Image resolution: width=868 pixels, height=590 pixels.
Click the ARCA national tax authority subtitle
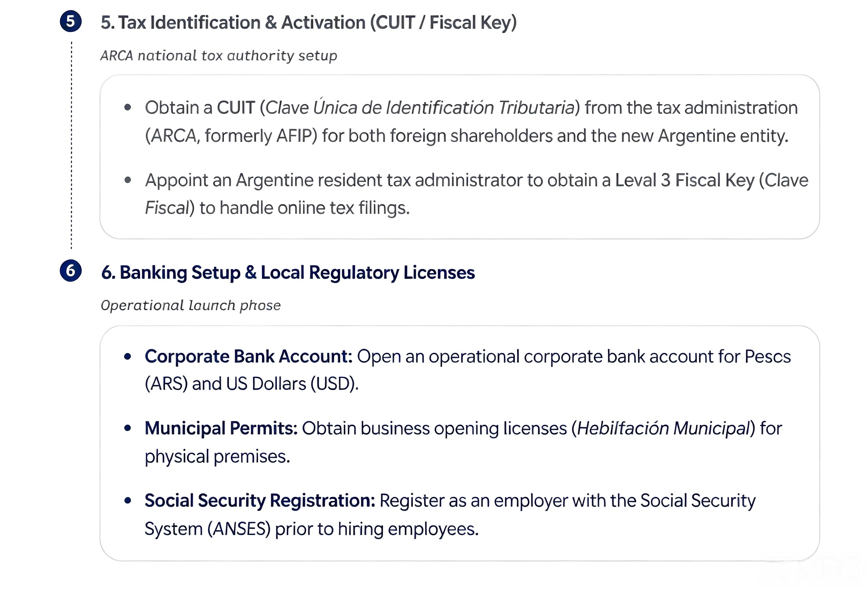(x=219, y=56)
